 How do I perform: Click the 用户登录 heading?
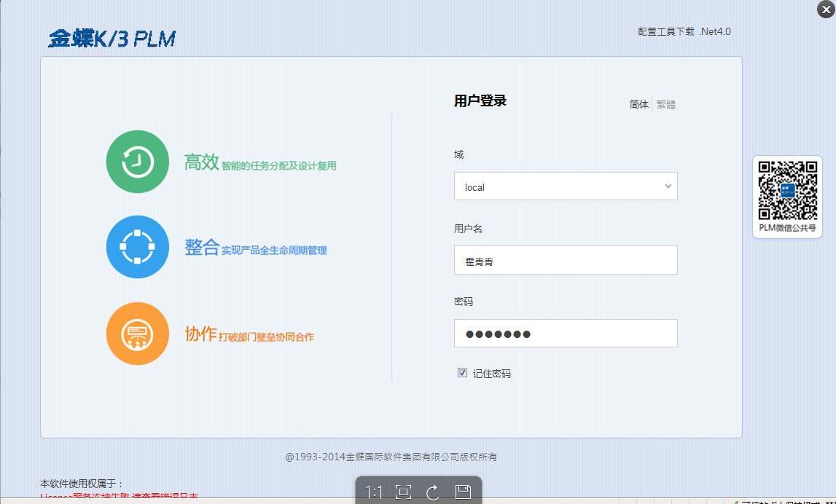coord(480,101)
